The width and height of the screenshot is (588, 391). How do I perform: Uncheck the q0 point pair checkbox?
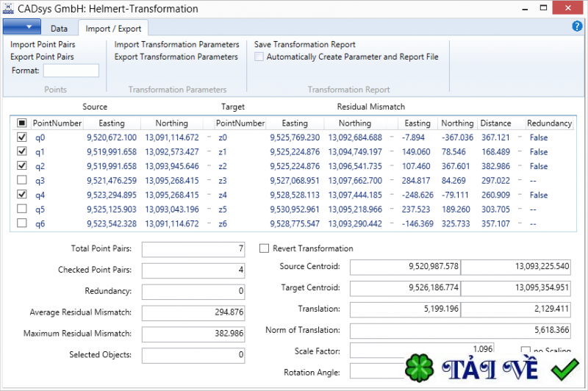point(21,137)
